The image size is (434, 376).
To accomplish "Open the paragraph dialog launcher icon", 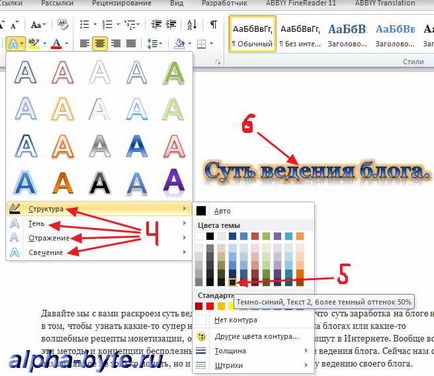I will [x=218, y=62].
